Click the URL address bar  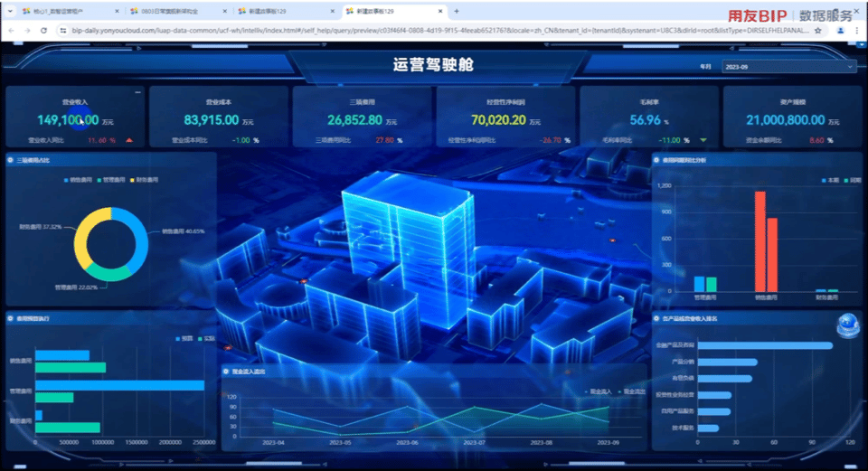tap(440, 31)
